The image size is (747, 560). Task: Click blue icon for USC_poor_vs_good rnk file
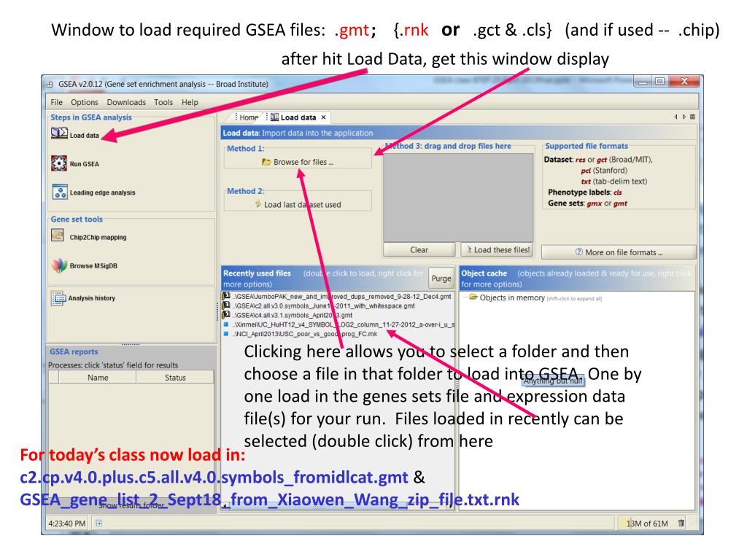coord(226,334)
